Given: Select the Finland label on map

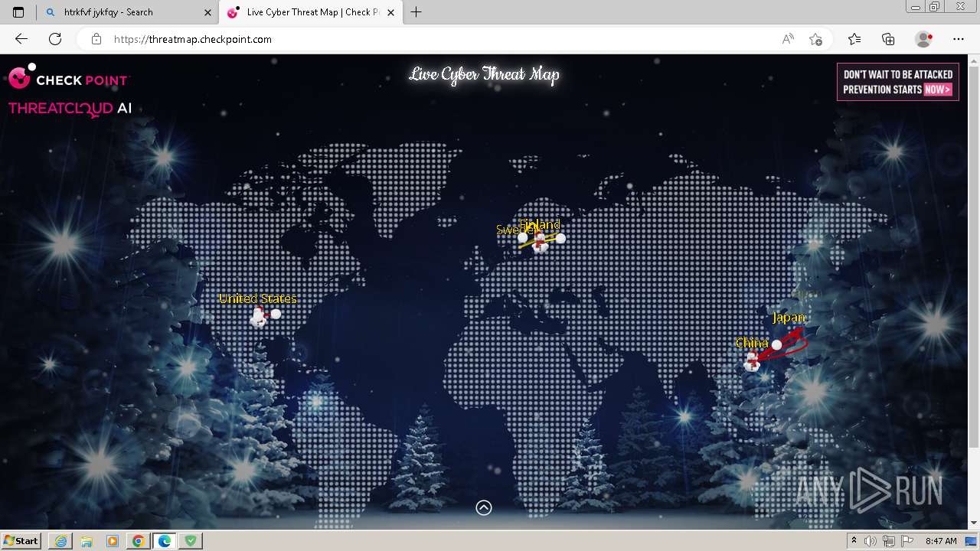Looking at the screenshot, I should pos(541,223).
